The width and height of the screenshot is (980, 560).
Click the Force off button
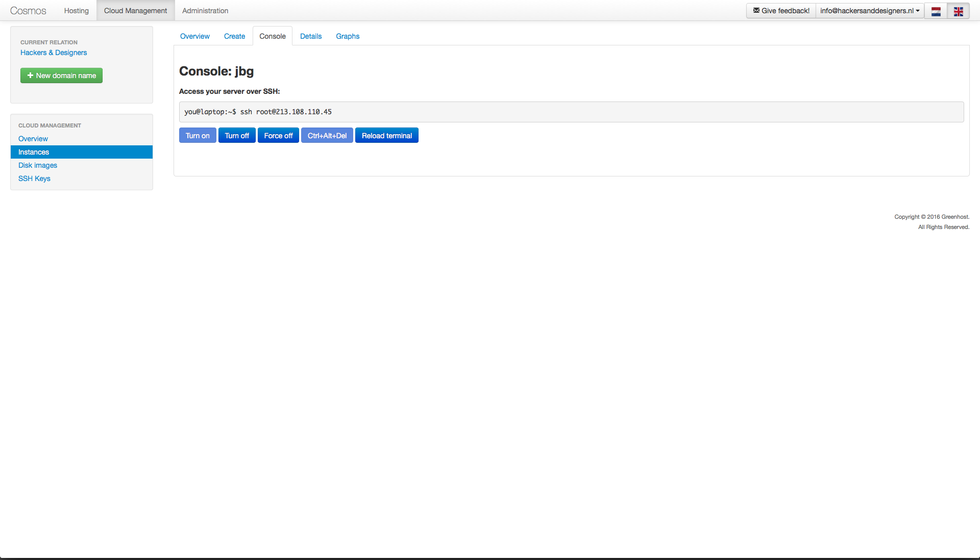(x=278, y=136)
